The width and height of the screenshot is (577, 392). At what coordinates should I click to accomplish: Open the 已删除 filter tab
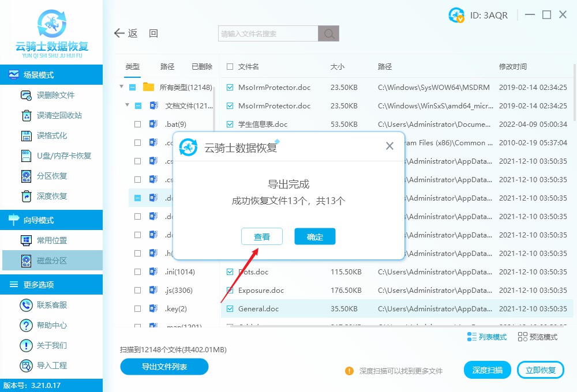click(x=201, y=66)
